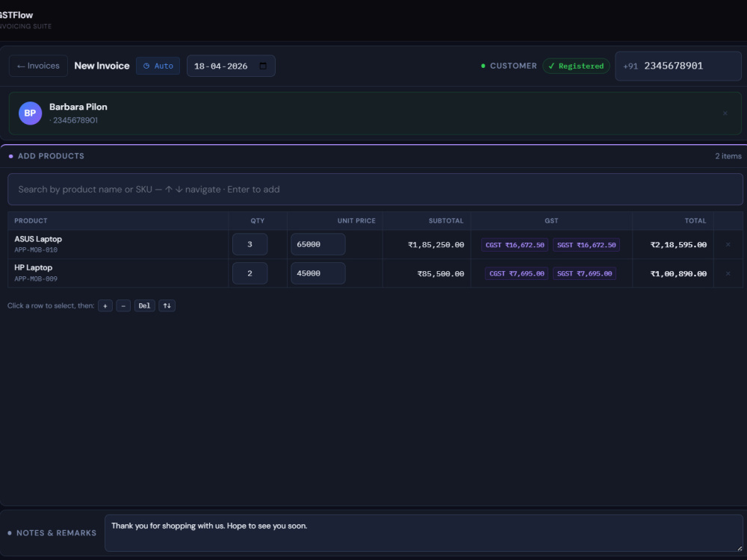Viewport: 747px width, 560px height.
Task: Click the minus quantity shortcut key
Action: [123, 305]
